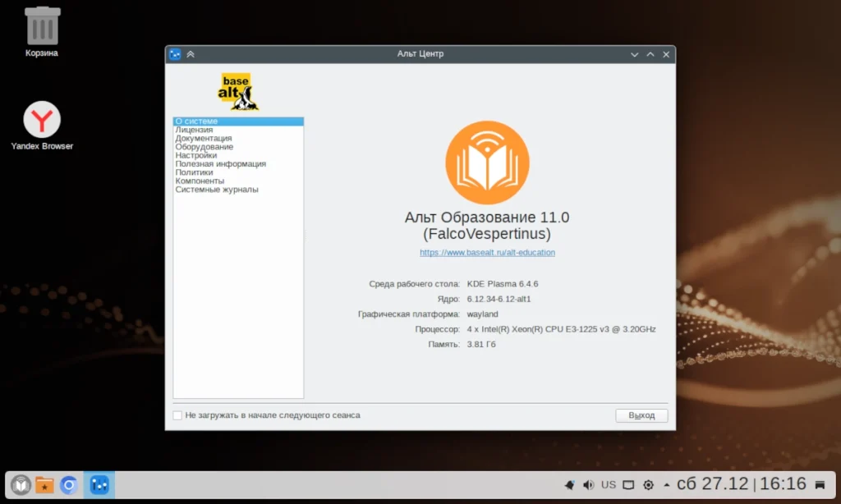Click the kernel version '6.12.34-6.12-alt1'
Image resolution: width=841 pixels, height=504 pixels.
[499, 299]
